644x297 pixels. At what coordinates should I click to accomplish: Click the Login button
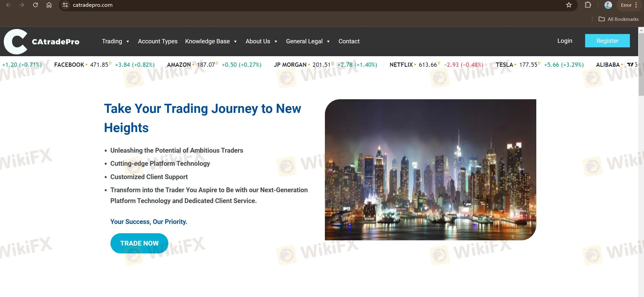coord(565,41)
